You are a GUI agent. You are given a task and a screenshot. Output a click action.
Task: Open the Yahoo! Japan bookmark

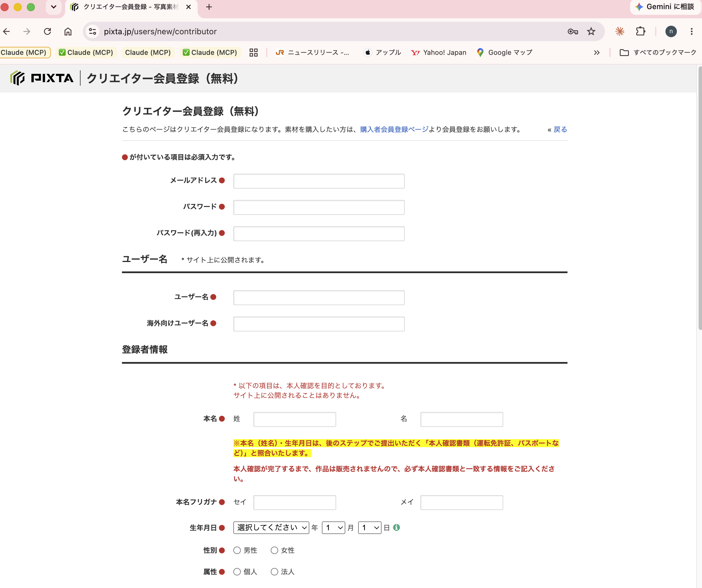coord(439,53)
